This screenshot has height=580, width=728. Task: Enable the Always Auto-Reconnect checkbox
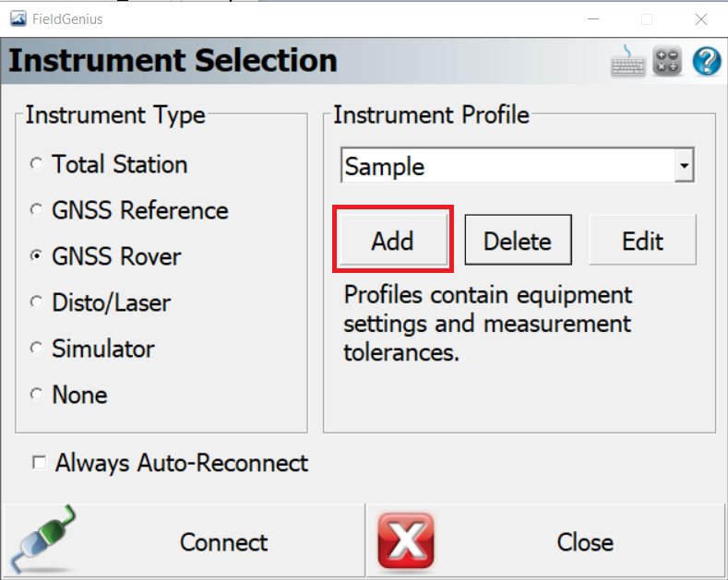tap(39, 463)
